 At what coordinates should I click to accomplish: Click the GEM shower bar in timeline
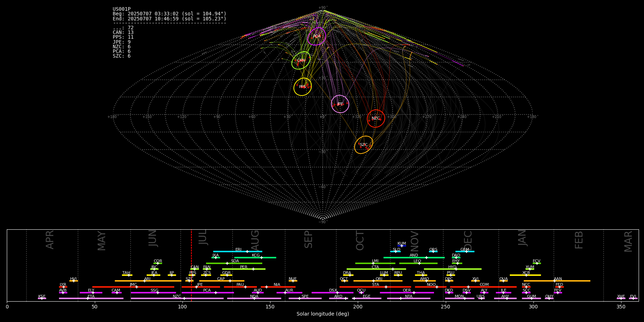(465, 252)
